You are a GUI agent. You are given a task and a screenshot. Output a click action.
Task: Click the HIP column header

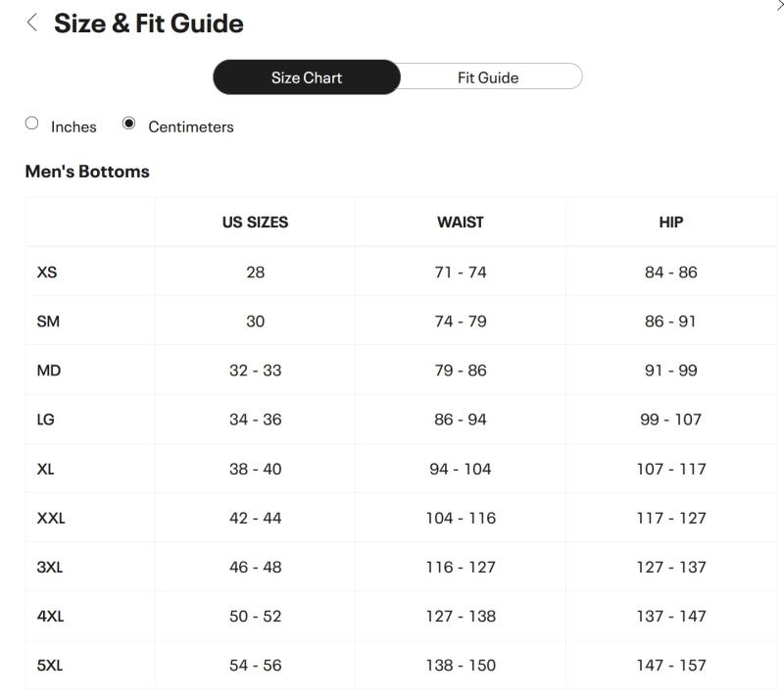(x=671, y=223)
